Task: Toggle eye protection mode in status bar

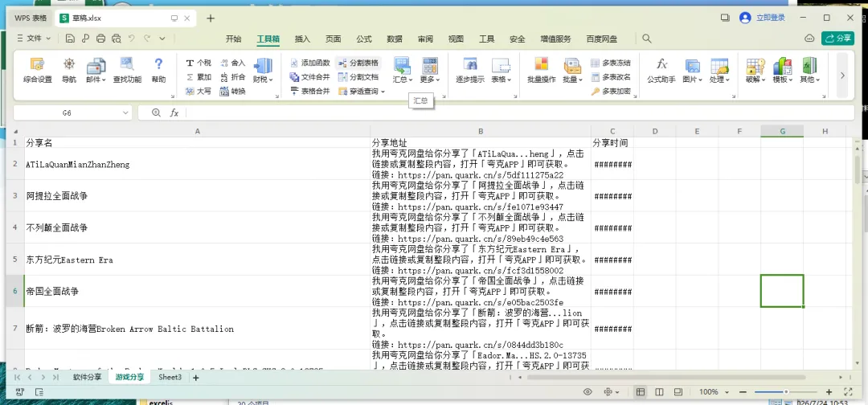Action: pyautogui.click(x=588, y=391)
